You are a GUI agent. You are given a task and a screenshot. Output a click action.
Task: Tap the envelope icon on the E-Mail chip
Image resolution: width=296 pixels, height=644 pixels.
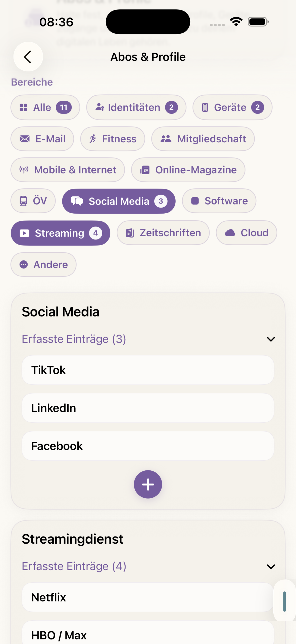tap(25, 139)
